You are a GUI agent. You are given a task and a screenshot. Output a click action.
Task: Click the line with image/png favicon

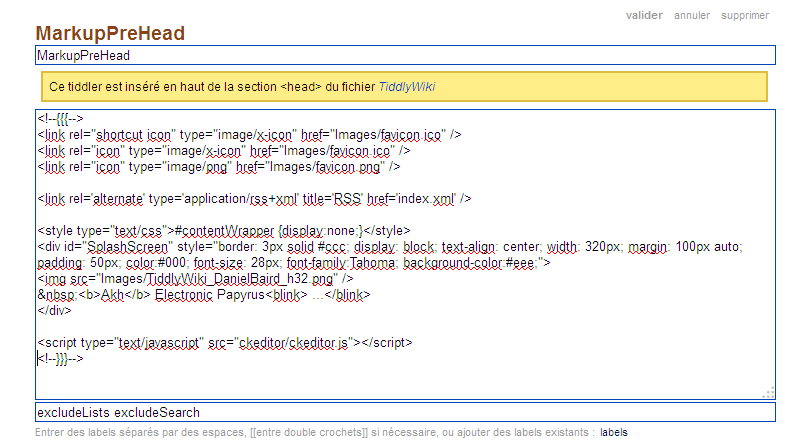tap(218, 167)
